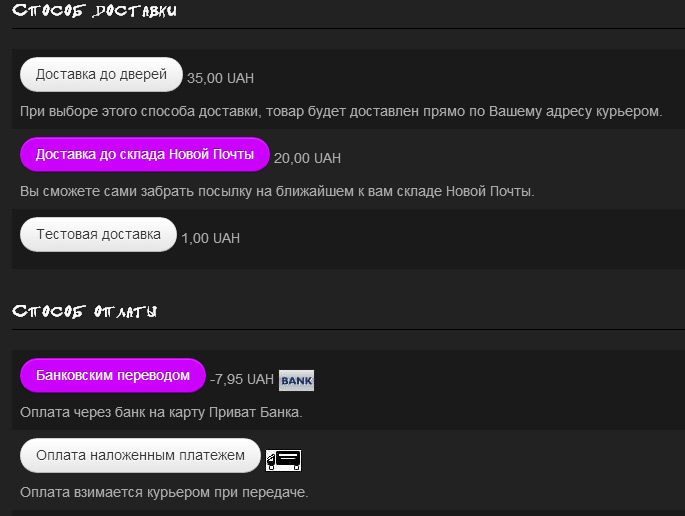Click the divider line under Способ доставки
685x516 pixels.
pos(348,29)
